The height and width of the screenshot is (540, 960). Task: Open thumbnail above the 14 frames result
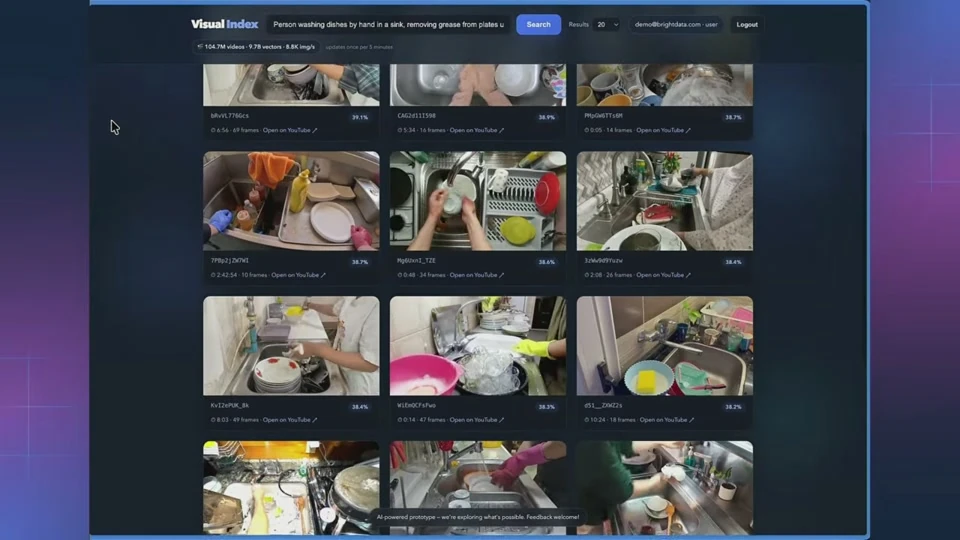pos(665,85)
